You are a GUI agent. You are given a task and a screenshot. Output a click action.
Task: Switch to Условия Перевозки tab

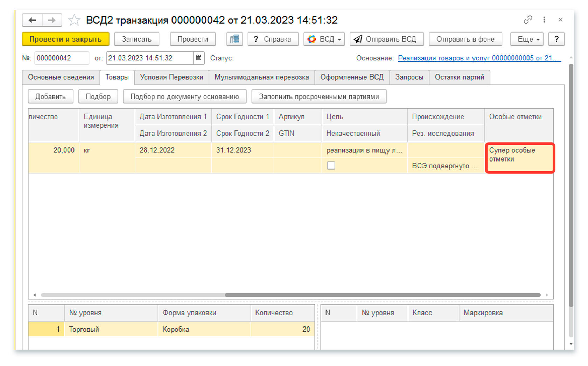tap(171, 77)
